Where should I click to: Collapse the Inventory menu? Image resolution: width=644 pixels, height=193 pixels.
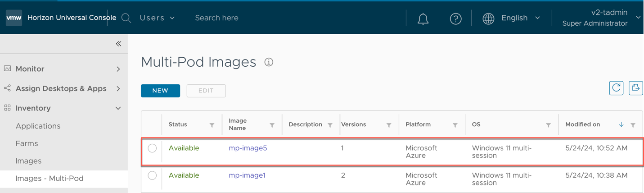coord(118,108)
